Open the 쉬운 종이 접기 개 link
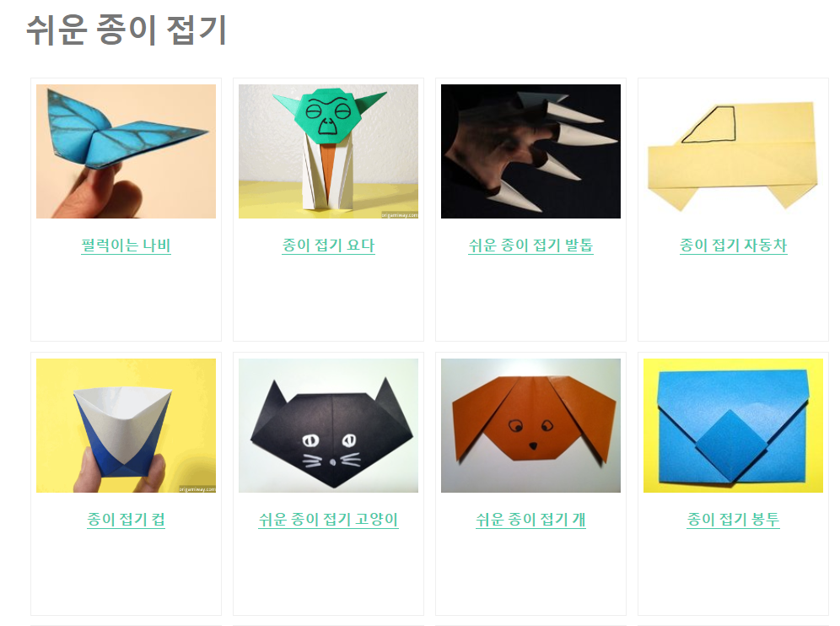 click(530, 520)
